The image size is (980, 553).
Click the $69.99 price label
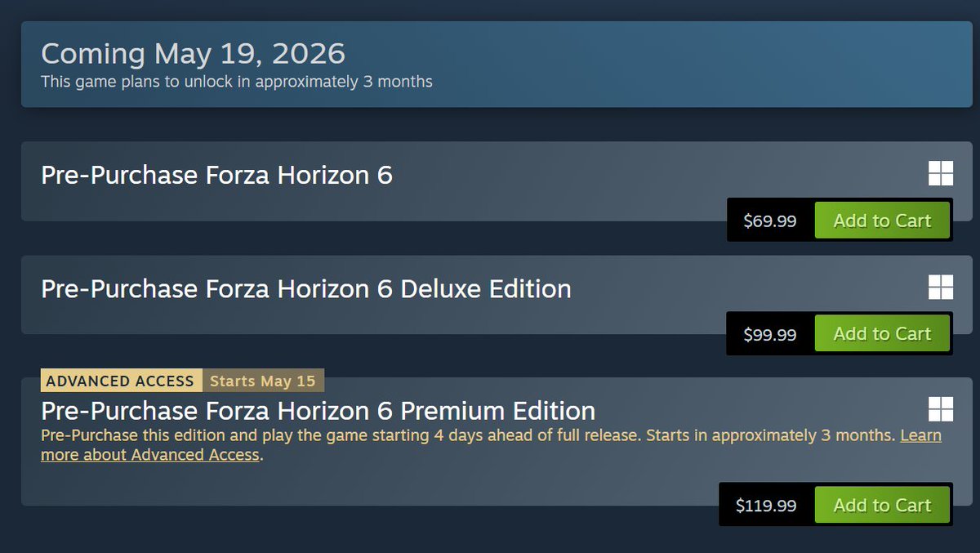(x=768, y=221)
